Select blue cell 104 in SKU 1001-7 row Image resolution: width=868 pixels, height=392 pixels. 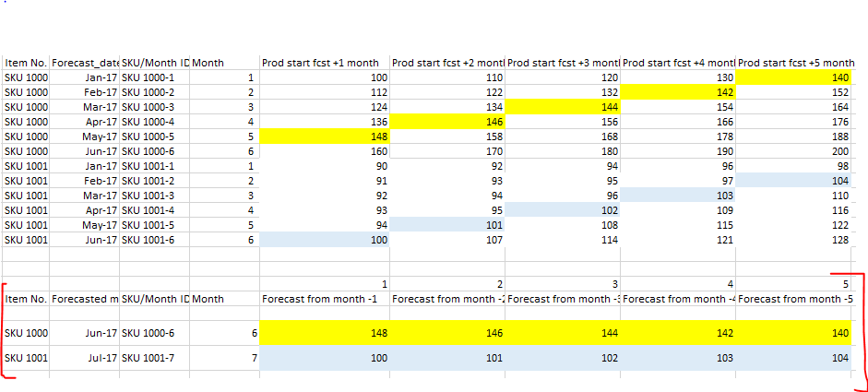(793, 358)
